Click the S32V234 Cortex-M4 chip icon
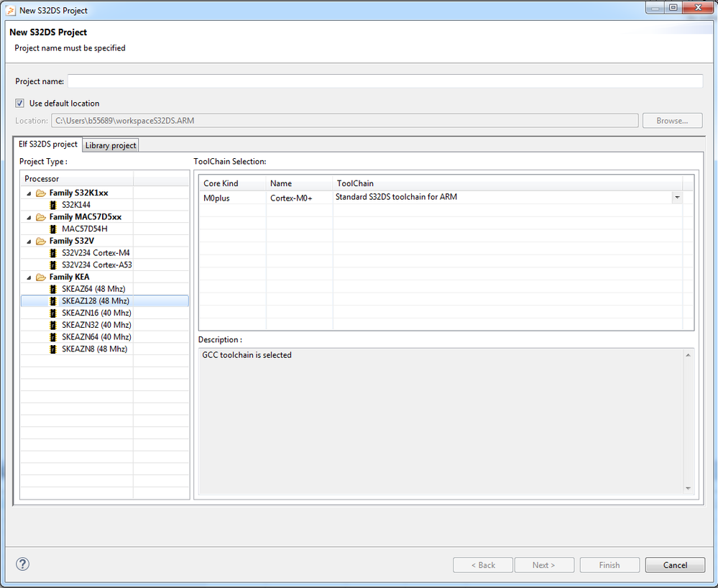This screenshot has height=588, width=718. point(53,253)
